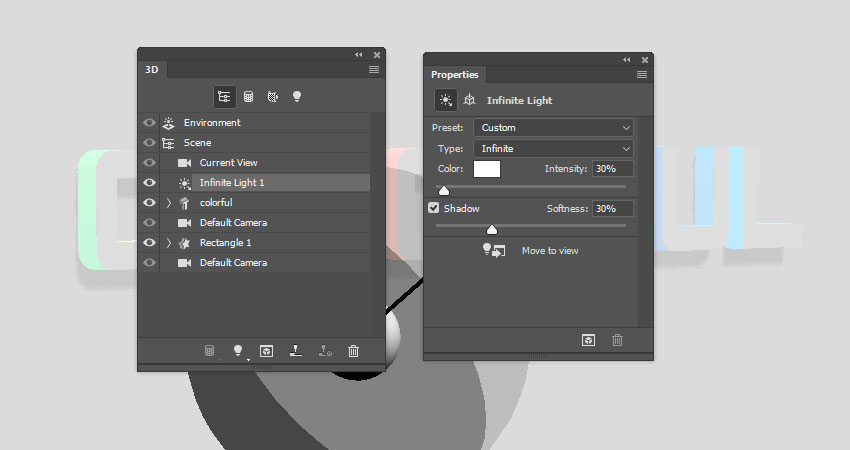Filter 3D panel by lights
850x450 pixels.
coord(297,97)
